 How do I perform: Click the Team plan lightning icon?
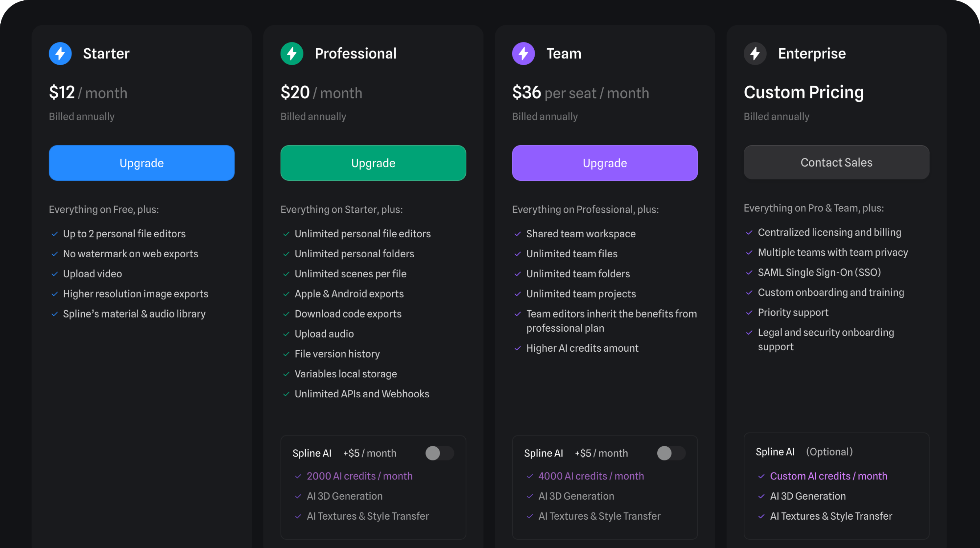tap(523, 53)
